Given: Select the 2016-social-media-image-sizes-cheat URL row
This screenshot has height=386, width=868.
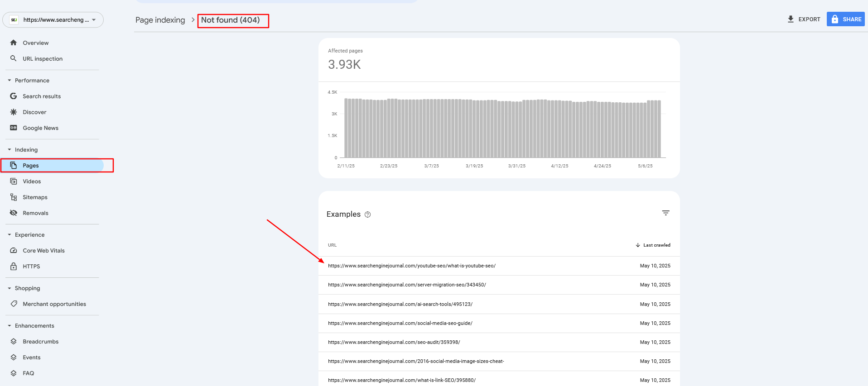Looking at the screenshot, I should coord(499,361).
